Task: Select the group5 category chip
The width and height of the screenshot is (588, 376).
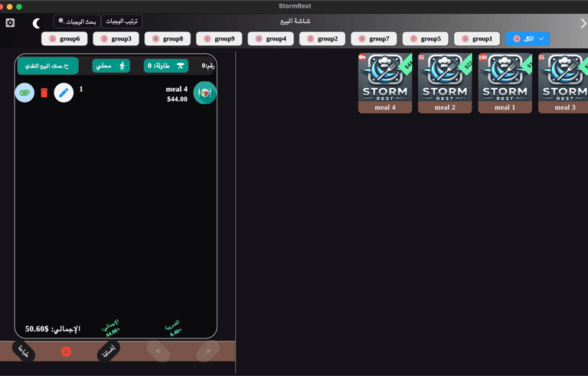Action: 425,38
